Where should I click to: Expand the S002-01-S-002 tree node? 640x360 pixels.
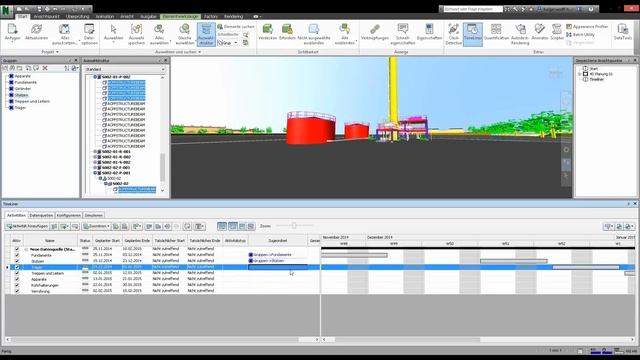(95, 162)
